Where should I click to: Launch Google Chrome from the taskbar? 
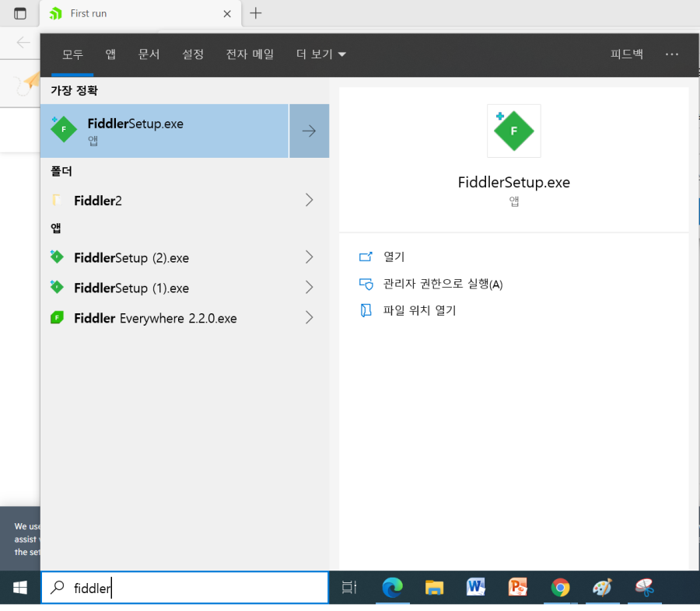[560, 588]
